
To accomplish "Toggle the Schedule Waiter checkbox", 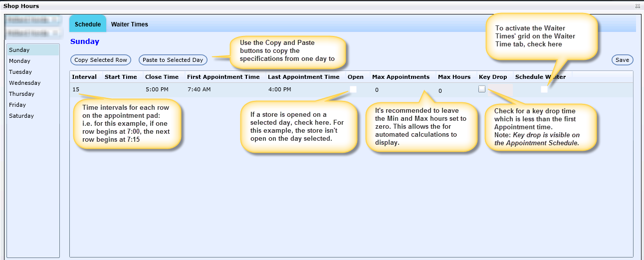I will (544, 89).
